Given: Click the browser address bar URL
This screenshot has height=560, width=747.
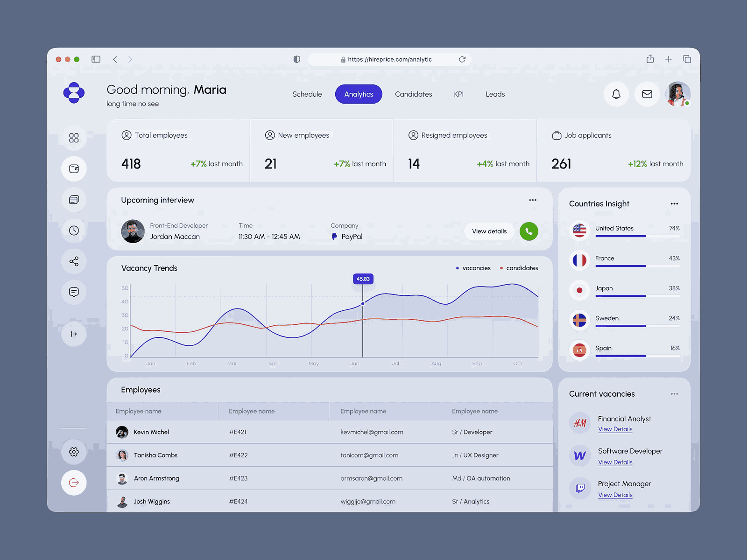Looking at the screenshot, I should pos(390,59).
